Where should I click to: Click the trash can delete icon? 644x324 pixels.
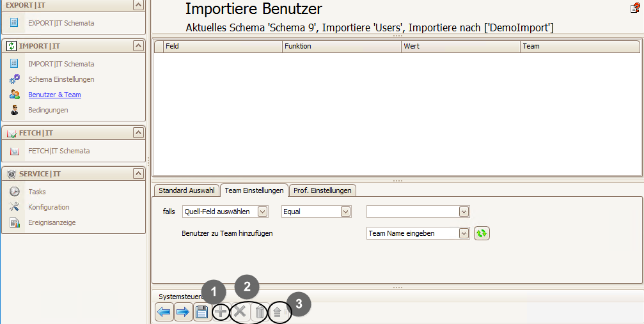point(260,312)
